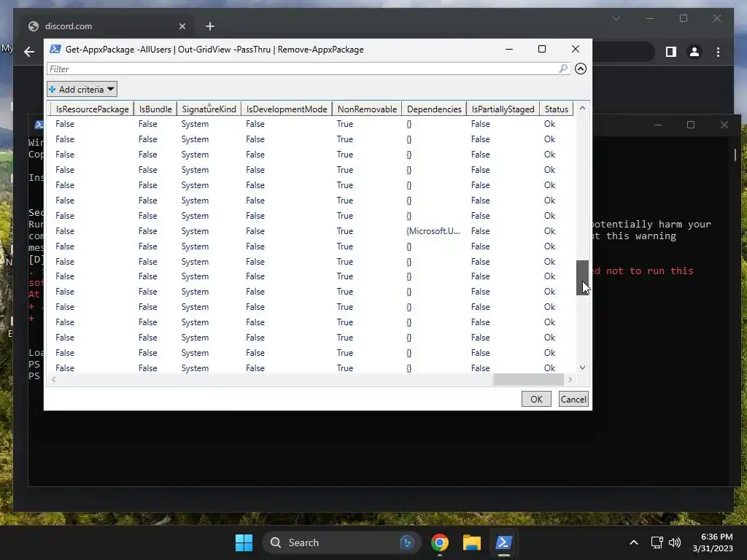The height and width of the screenshot is (560, 747).
Task: Sort by NonRemovable column header
Action: pos(367,109)
